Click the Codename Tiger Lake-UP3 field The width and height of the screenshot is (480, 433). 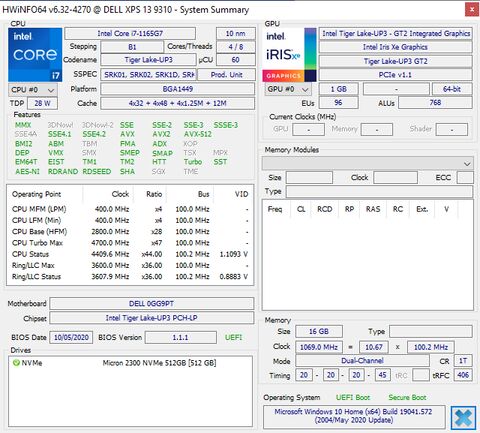[x=148, y=60]
